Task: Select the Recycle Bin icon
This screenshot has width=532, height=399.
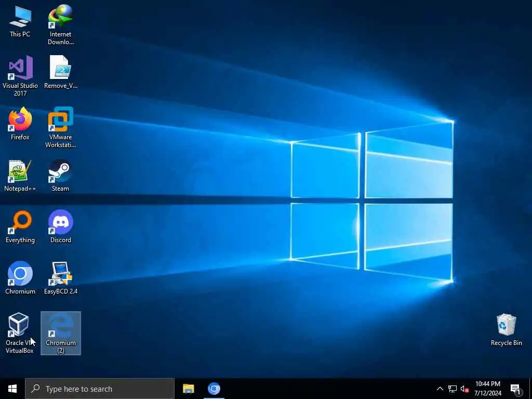Action: [x=506, y=330]
